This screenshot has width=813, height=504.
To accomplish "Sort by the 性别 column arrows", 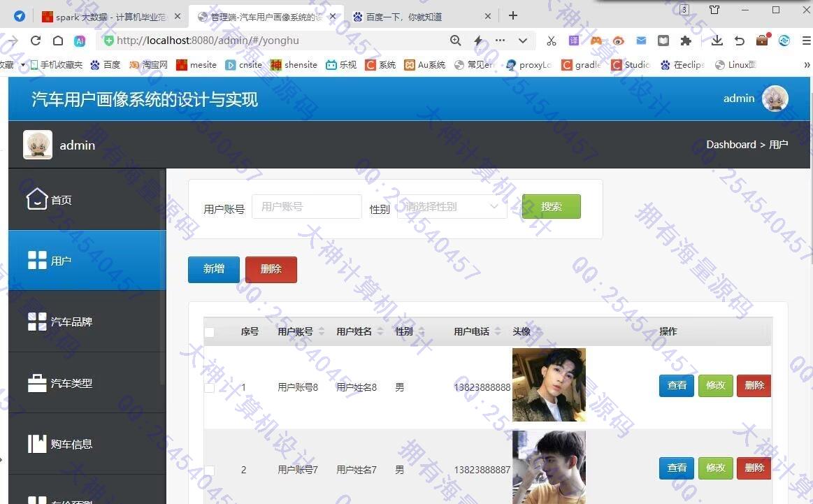I will click(422, 331).
